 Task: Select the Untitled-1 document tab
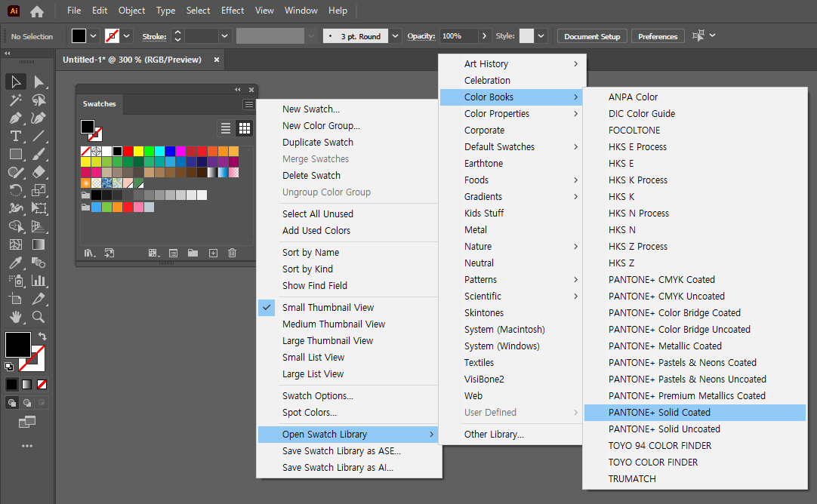[132, 60]
